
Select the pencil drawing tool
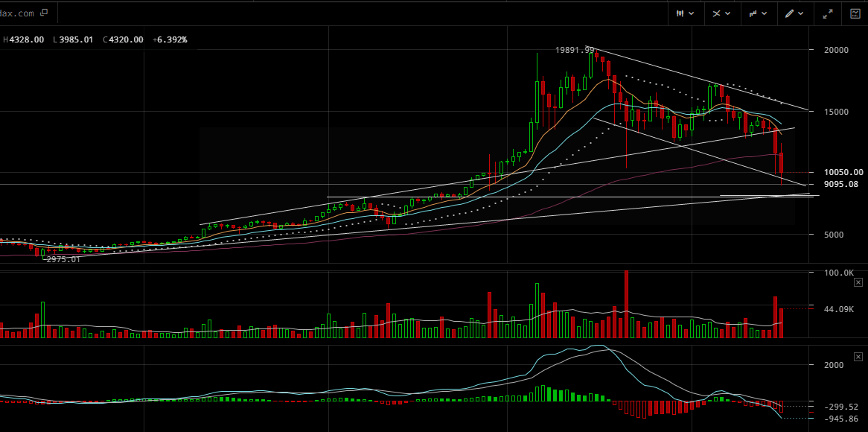pyautogui.click(x=790, y=13)
